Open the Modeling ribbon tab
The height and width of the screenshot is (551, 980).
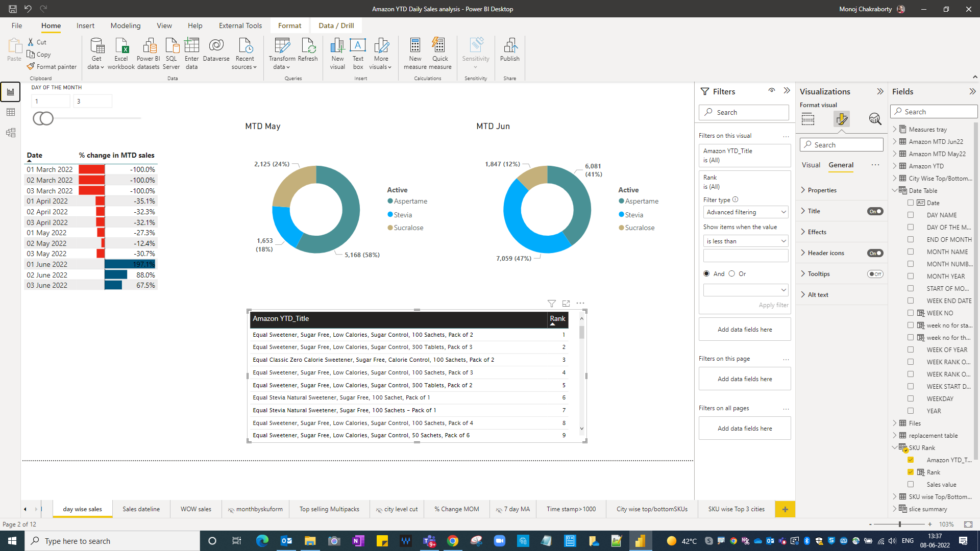click(x=126, y=26)
